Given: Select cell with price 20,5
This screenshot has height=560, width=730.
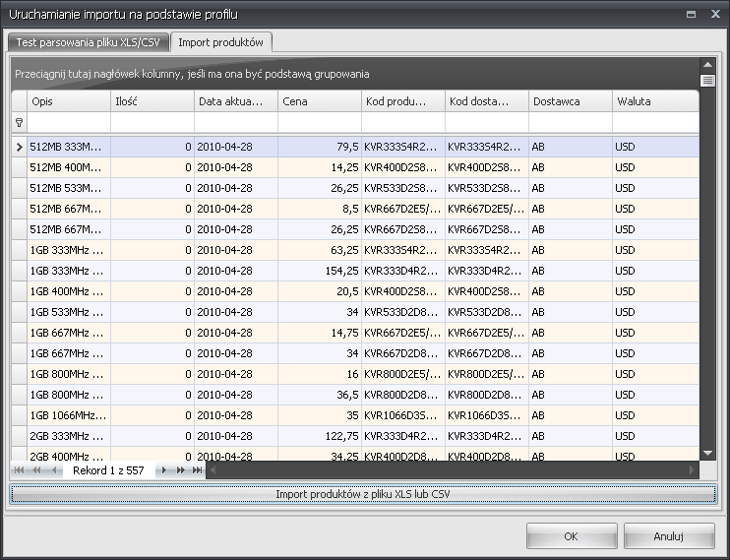Looking at the screenshot, I should click(320, 291).
